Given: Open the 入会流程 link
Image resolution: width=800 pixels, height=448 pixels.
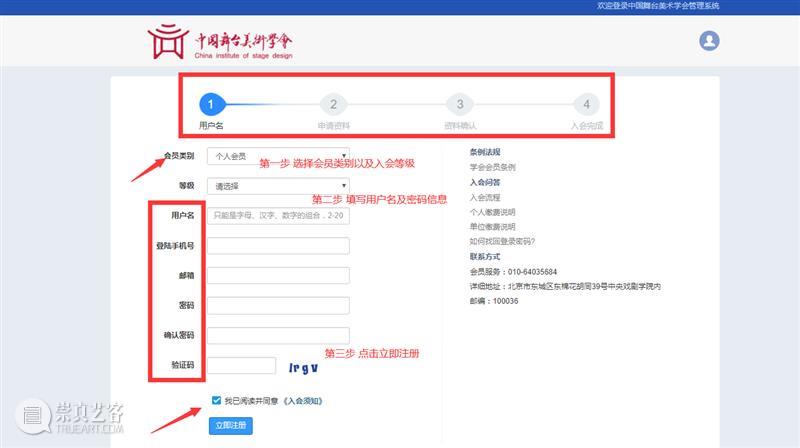Looking at the screenshot, I should coord(485,197).
